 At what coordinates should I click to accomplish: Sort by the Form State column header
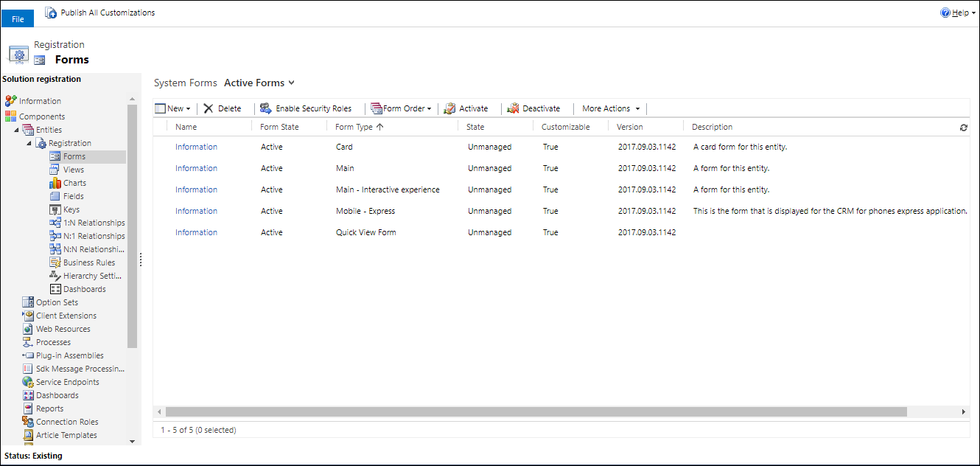coord(279,127)
